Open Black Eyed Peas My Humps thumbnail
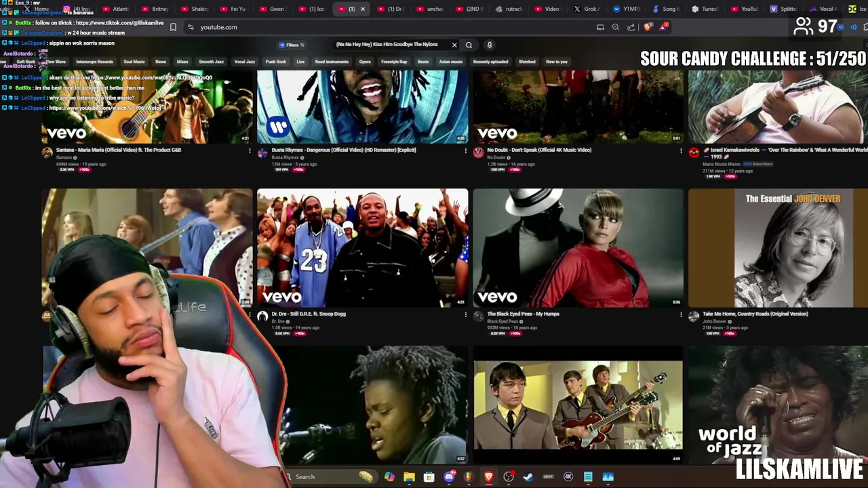Viewport: 868px width, 488px height. (x=578, y=247)
